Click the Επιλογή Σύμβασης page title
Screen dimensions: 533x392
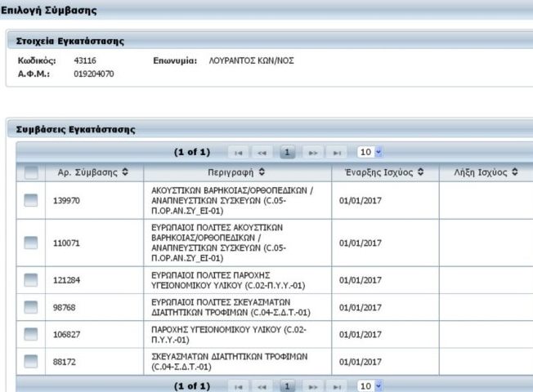48,10
